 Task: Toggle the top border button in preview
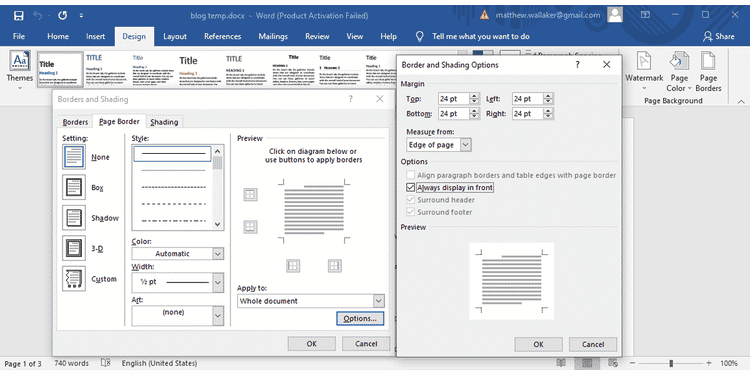coord(251,195)
